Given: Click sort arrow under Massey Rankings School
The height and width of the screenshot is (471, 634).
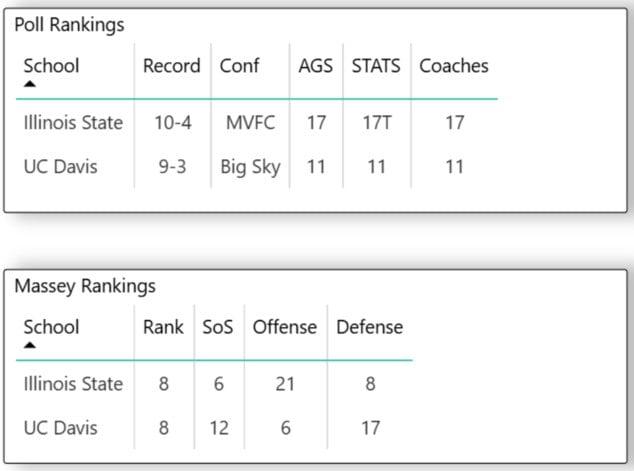Looking at the screenshot, I should tap(30, 345).
